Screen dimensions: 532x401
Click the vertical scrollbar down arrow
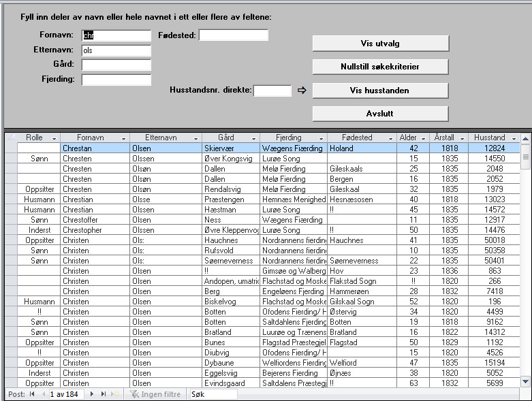(x=525, y=382)
